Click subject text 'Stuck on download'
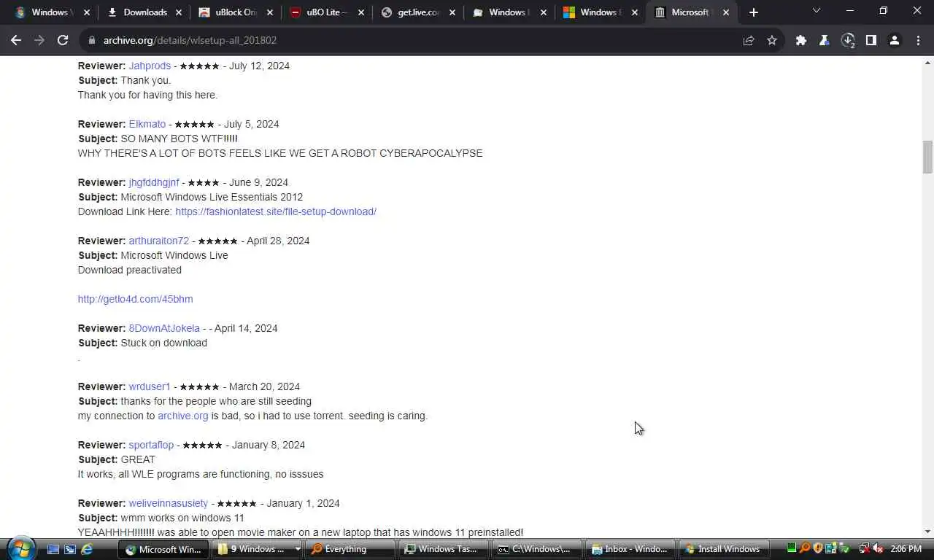This screenshot has width=934, height=560. (163, 343)
